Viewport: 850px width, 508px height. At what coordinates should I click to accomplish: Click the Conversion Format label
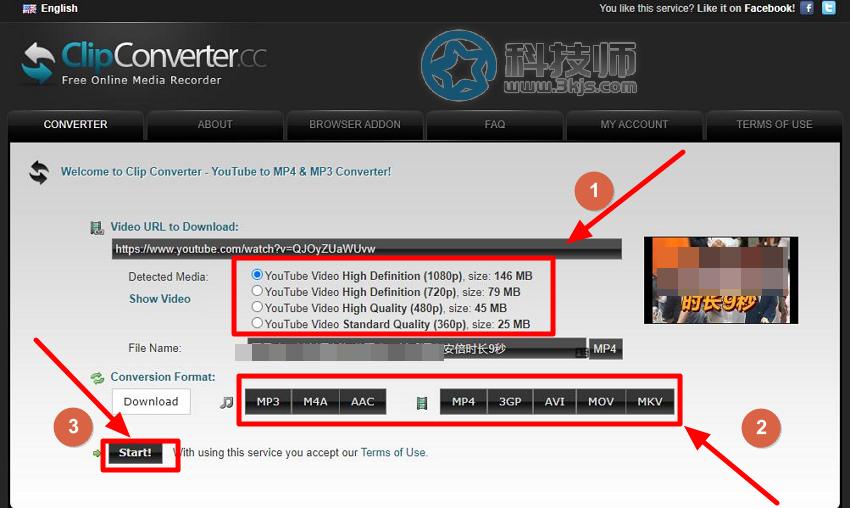(x=163, y=377)
